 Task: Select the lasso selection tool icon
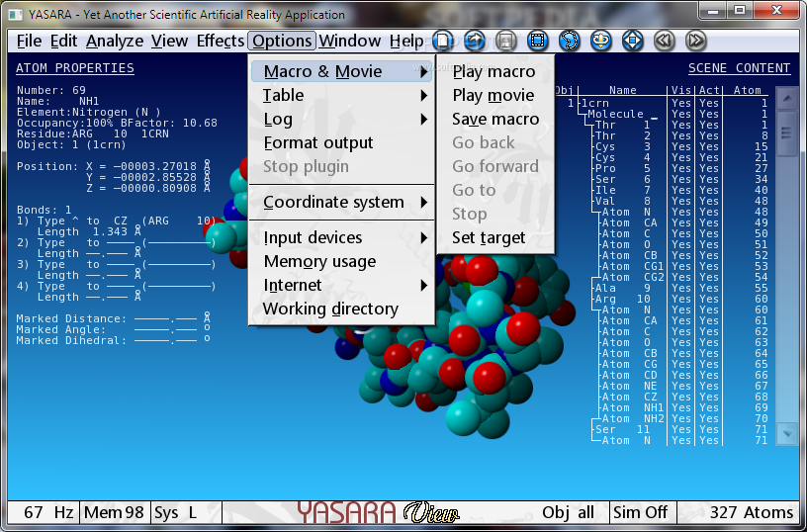pyautogui.click(x=570, y=41)
